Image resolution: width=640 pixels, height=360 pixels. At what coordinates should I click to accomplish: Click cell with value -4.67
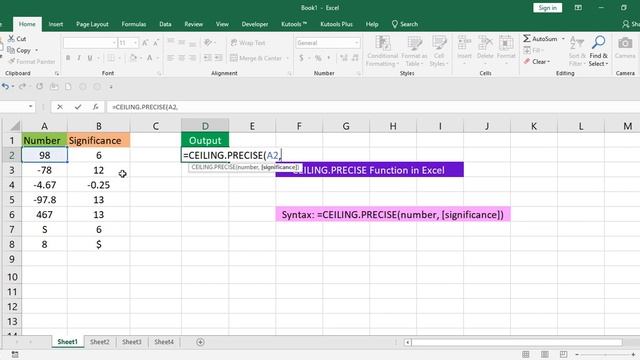pyautogui.click(x=44, y=185)
